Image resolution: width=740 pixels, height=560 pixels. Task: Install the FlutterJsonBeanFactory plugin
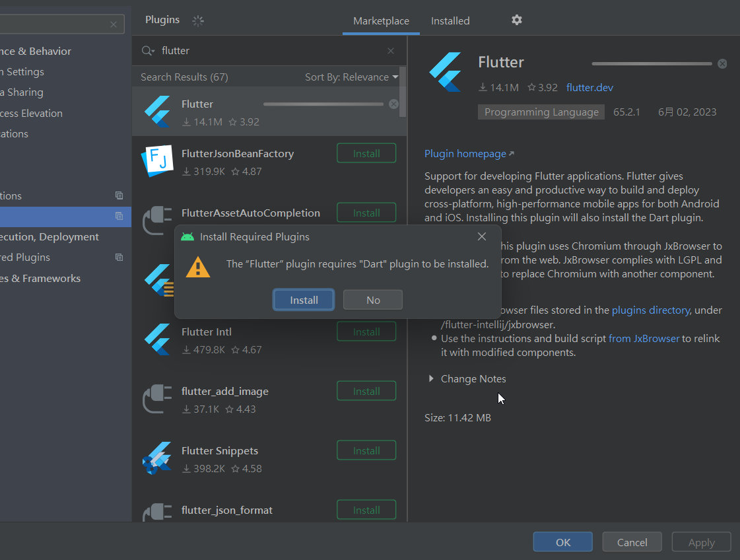click(366, 153)
